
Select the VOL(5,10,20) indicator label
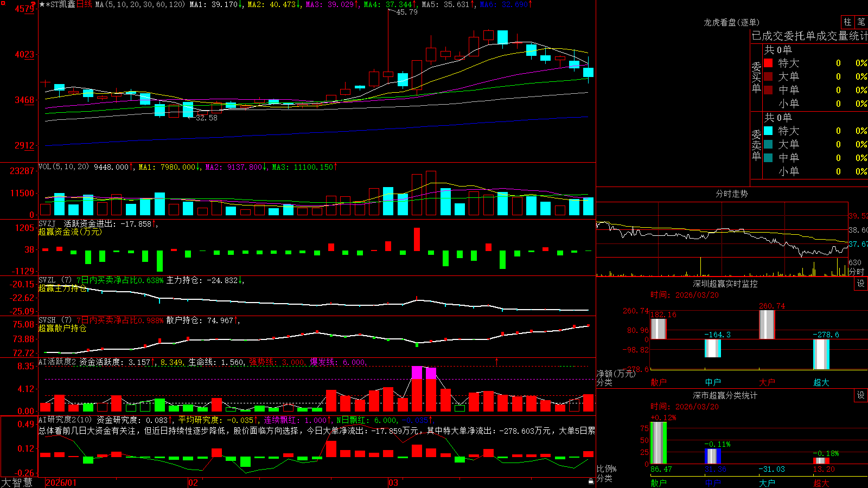tap(63, 166)
